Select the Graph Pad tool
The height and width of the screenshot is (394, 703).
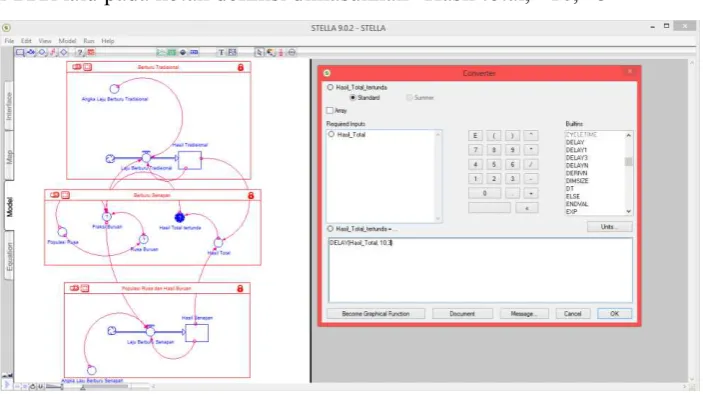click(161, 52)
